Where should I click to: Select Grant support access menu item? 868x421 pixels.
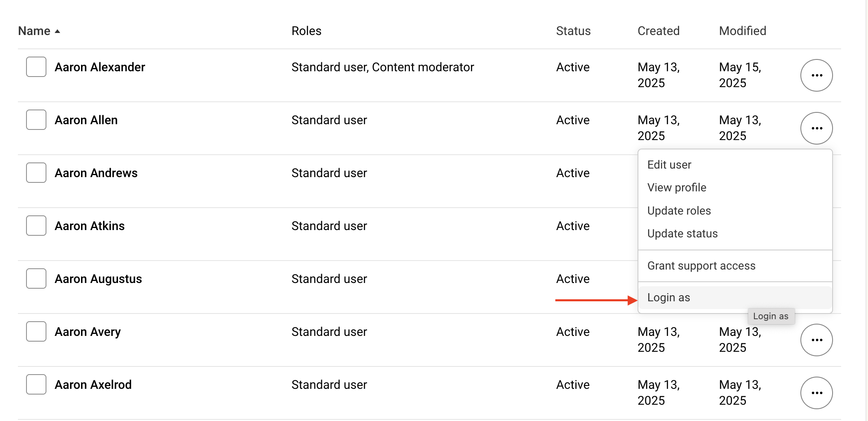(x=701, y=266)
